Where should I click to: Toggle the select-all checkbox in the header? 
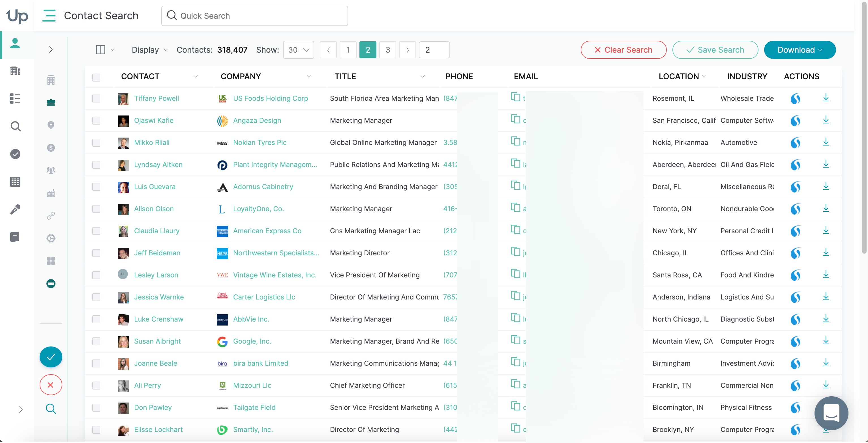click(x=97, y=77)
